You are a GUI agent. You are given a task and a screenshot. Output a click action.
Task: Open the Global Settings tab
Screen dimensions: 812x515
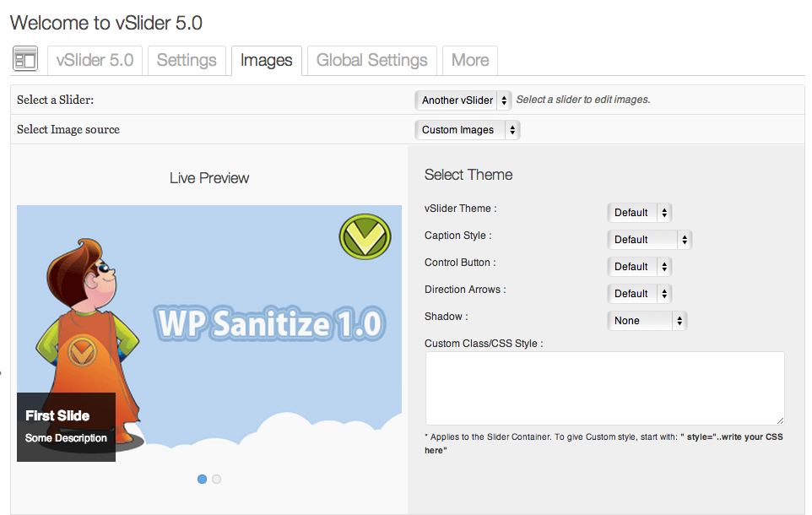point(372,60)
